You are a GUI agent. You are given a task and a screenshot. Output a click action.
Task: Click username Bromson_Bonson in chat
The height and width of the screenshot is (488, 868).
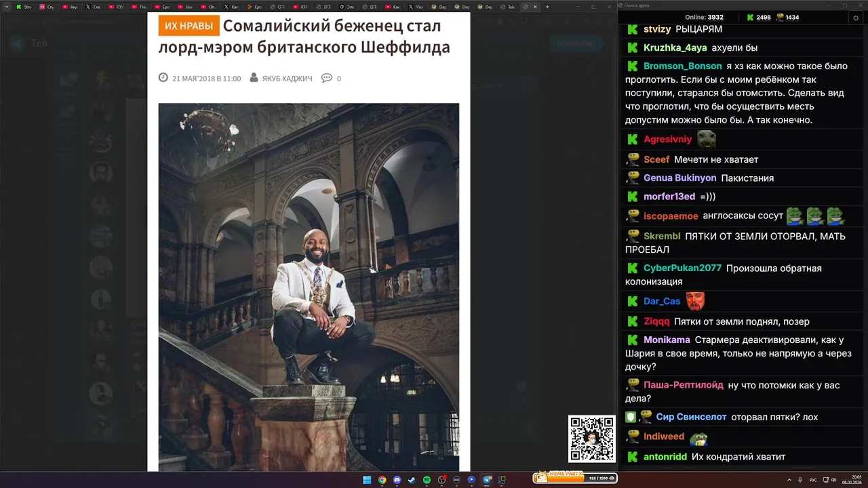coord(682,66)
